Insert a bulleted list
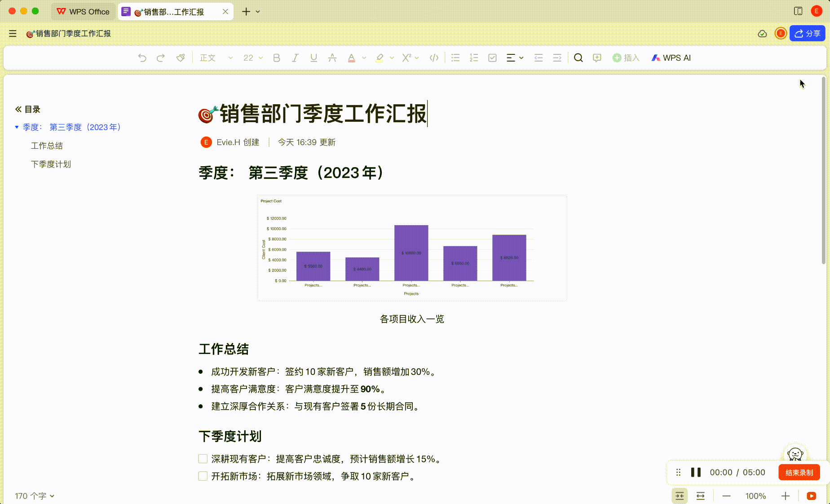 click(455, 57)
